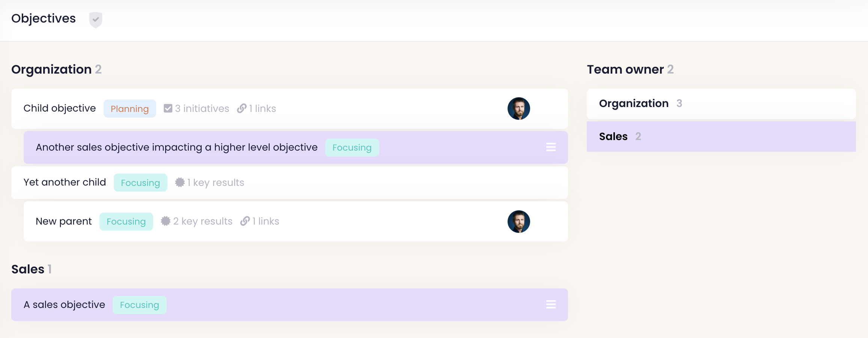868x338 pixels.
Task: Open the A sales objective row
Action: tap(65, 305)
